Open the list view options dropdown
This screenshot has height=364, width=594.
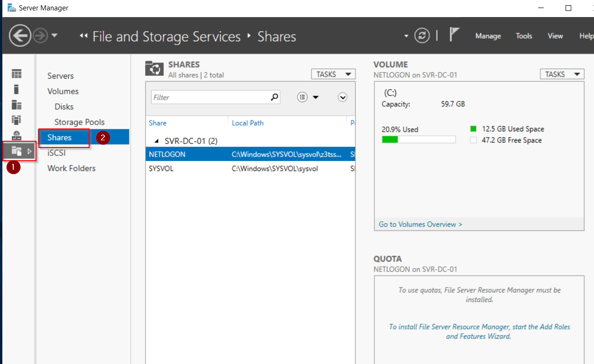pos(308,97)
